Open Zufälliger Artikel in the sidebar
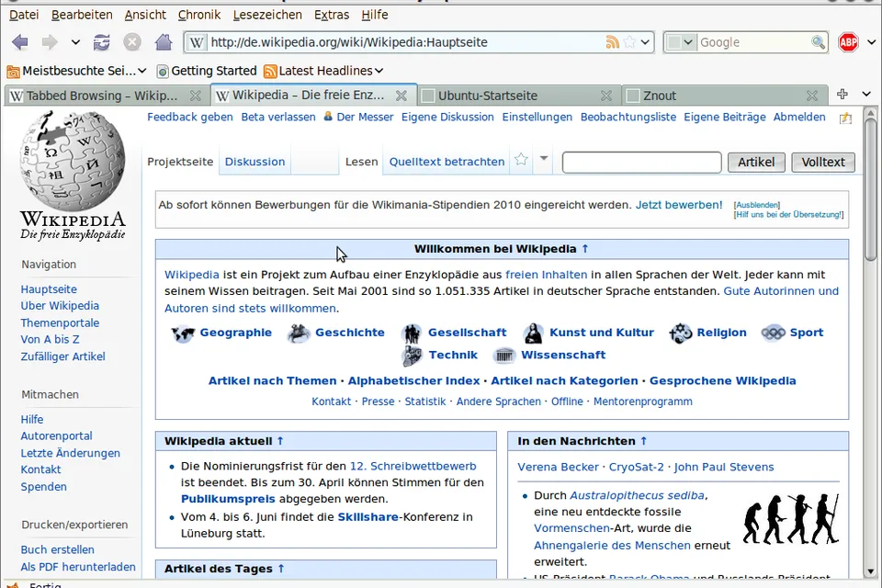882x588 pixels. (x=63, y=356)
